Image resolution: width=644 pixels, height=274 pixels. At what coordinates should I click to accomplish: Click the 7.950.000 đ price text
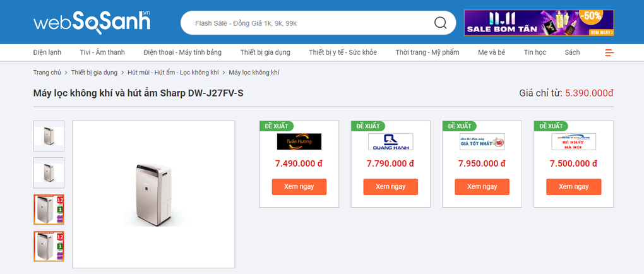click(x=482, y=164)
